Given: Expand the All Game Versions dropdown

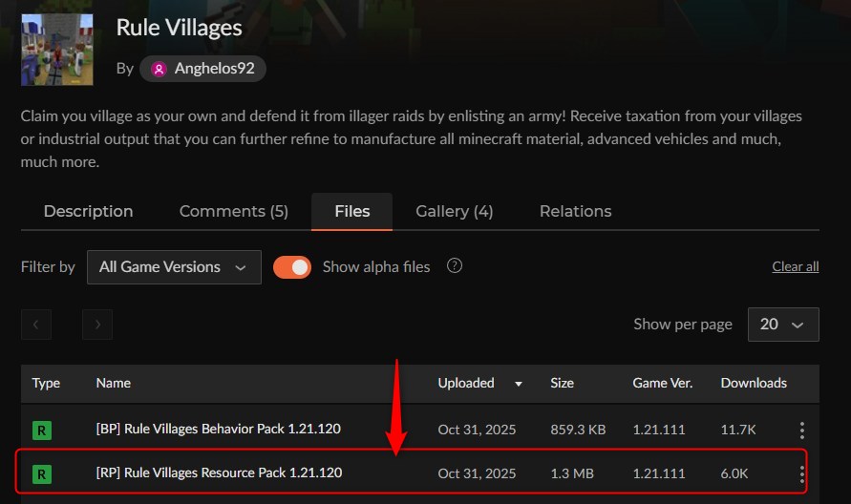Looking at the screenshot, I should coord(174,267).
